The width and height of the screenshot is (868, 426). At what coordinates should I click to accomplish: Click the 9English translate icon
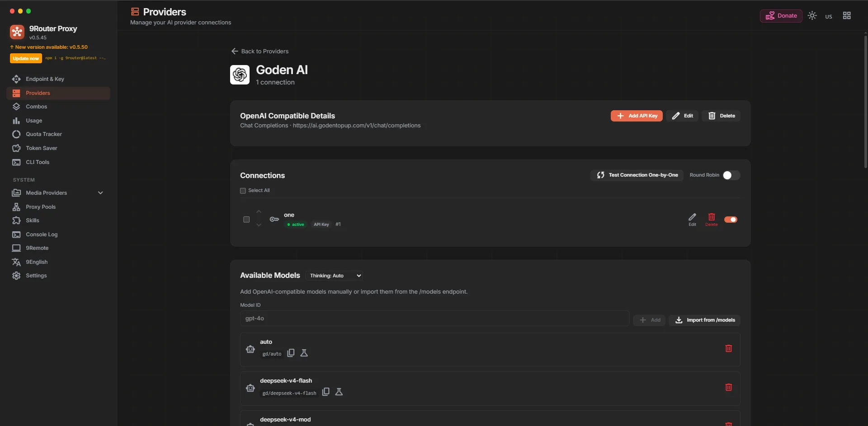pos(16,262)
